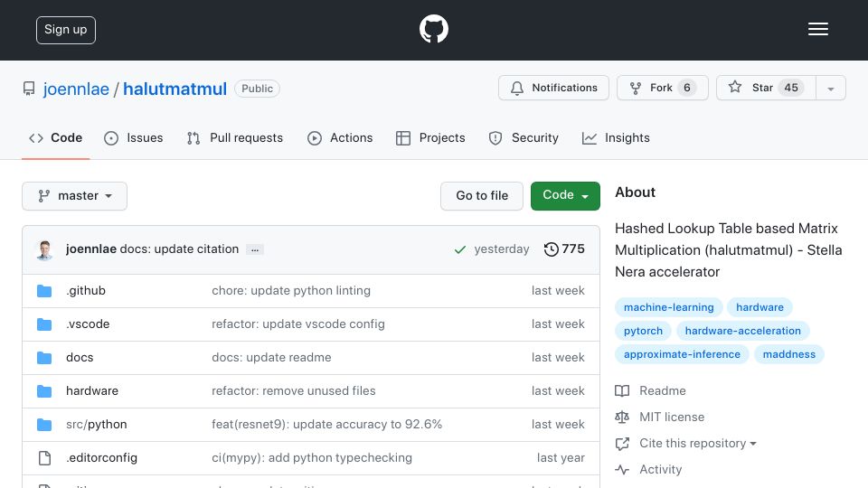This screenshot has width=868, height=488.
Task: Open the hamburger navigation menu
Action: click(817, 29)
